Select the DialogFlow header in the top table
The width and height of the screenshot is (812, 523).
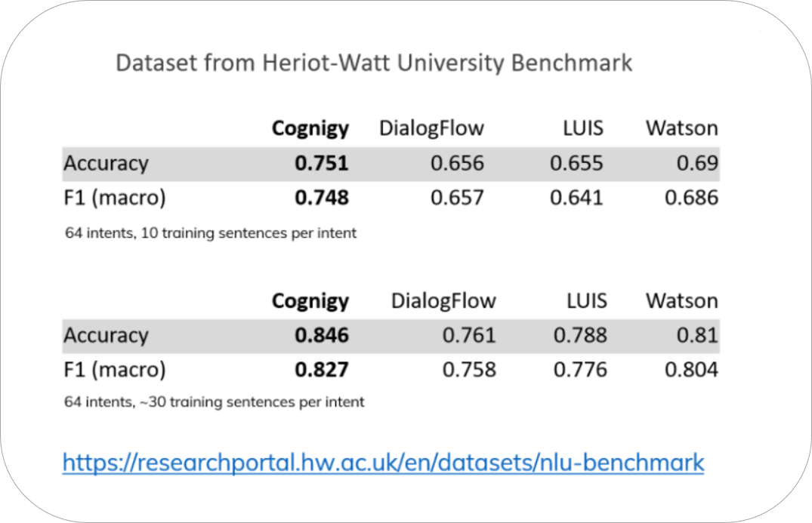[x=431, y=128]
